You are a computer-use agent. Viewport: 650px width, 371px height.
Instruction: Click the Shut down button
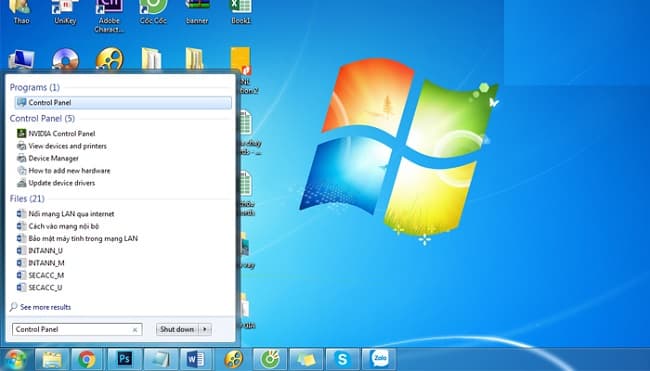point(177,329)
